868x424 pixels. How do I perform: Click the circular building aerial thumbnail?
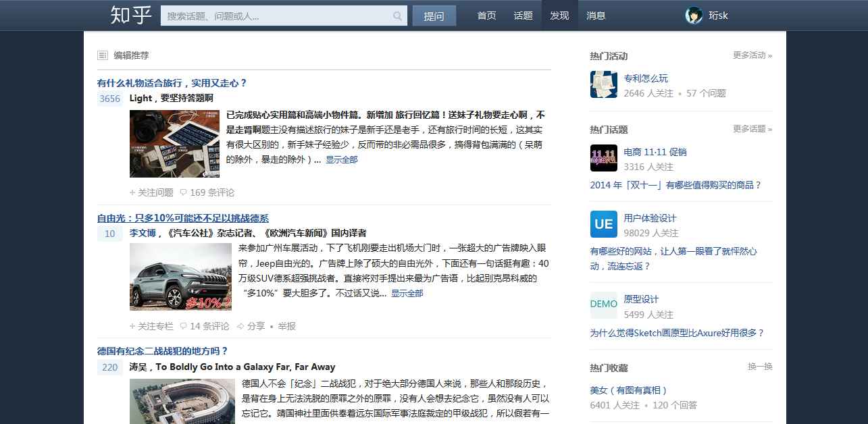point(182,401)
